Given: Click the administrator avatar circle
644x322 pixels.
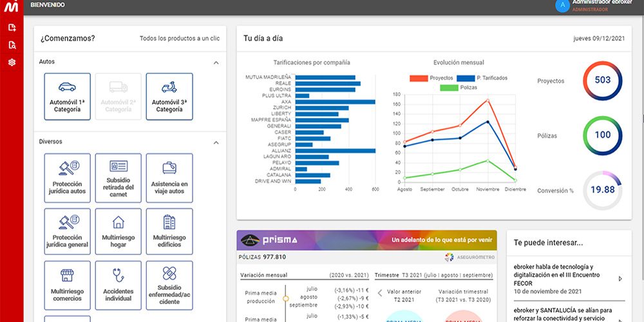Looking at the screenshot, I should point(562,5).
